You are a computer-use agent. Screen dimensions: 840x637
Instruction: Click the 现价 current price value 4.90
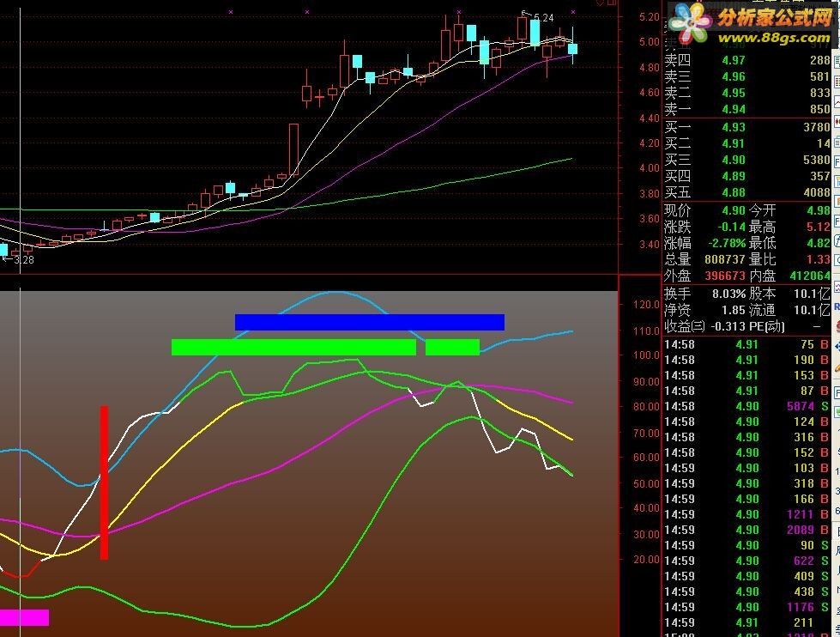[734, 210]
